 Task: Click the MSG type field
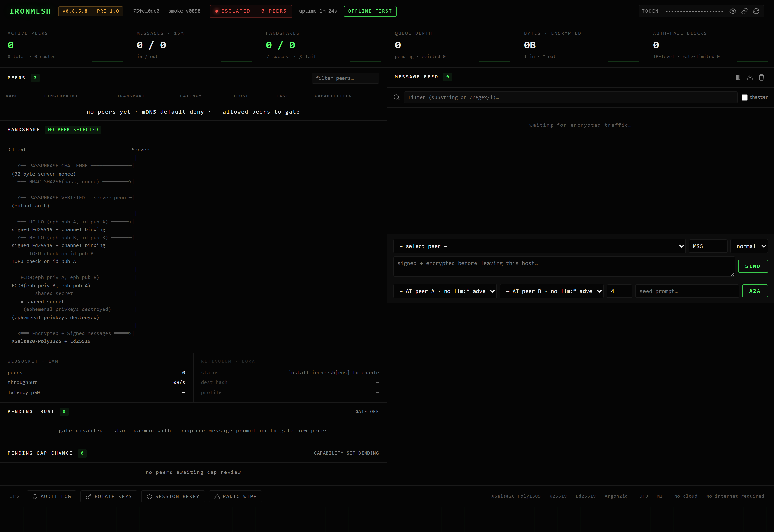point(708,246)
